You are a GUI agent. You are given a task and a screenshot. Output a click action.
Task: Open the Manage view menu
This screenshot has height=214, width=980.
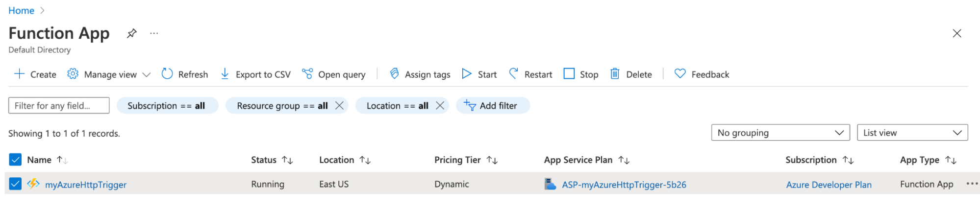(x=109, y=74)
